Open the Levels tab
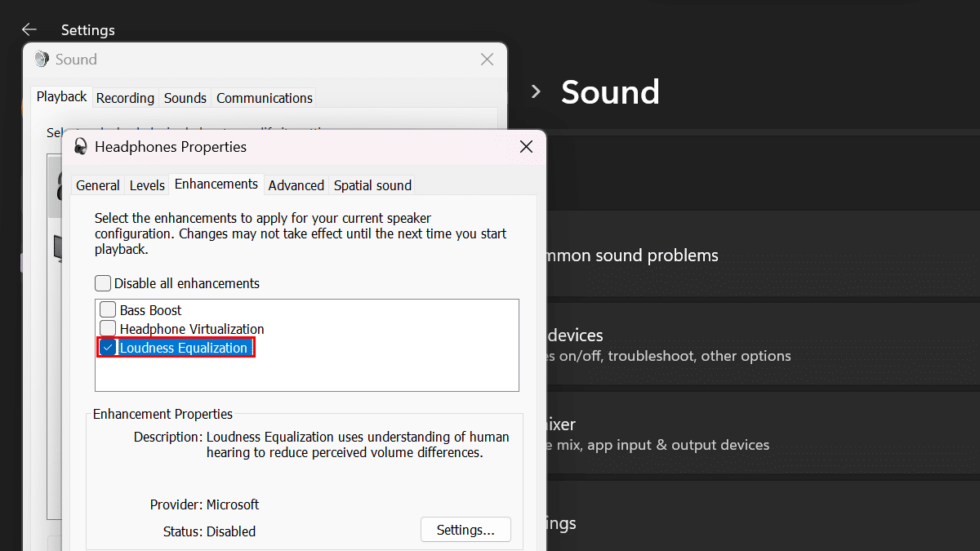The width and height of the screenshot is (980, 551). tap(147, 185)
